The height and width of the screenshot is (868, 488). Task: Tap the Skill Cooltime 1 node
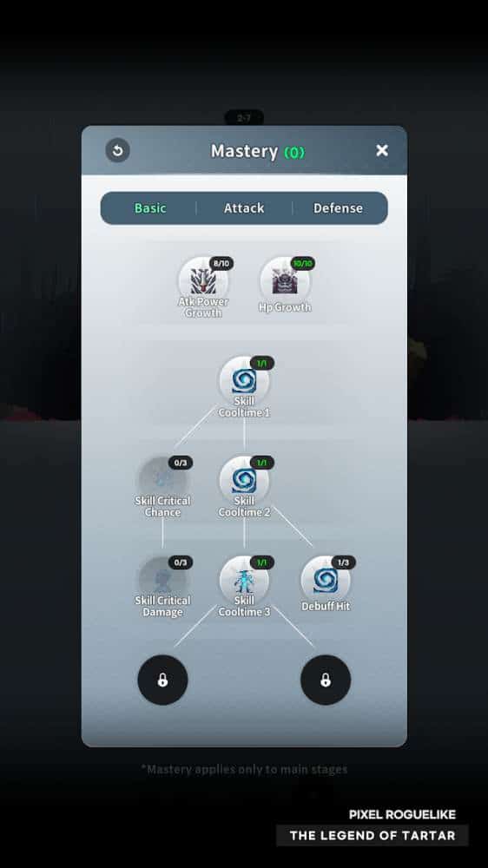point(244,381)
